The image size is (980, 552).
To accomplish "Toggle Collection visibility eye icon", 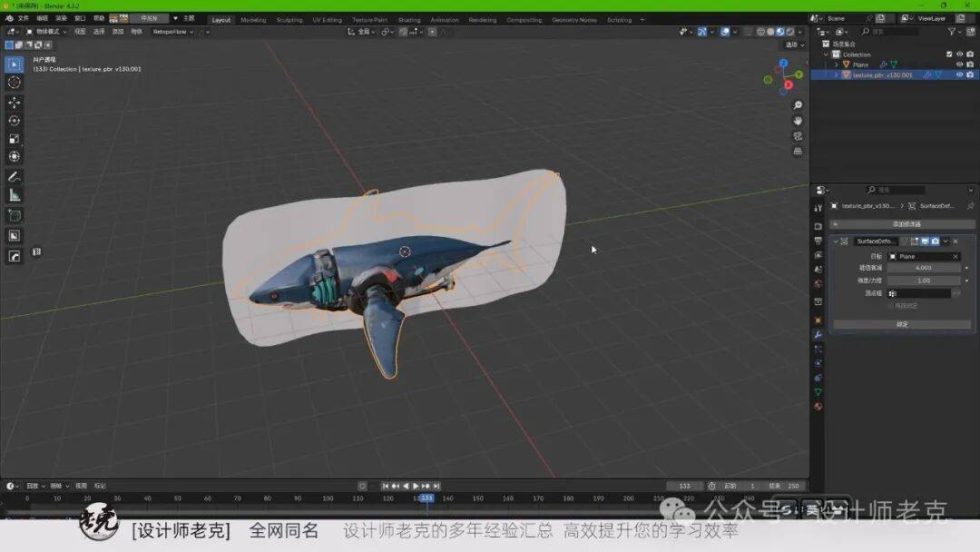I will point(959,54).
